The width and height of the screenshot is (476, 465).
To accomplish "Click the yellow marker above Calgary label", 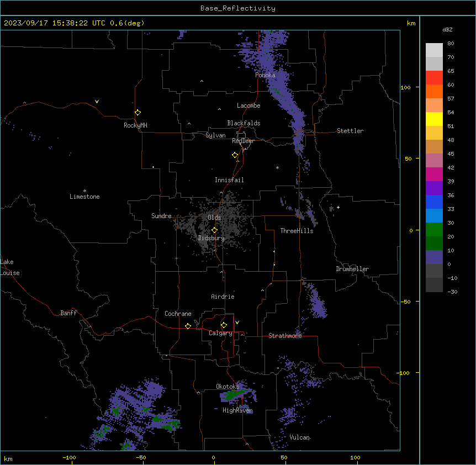I will click(224, 325).
